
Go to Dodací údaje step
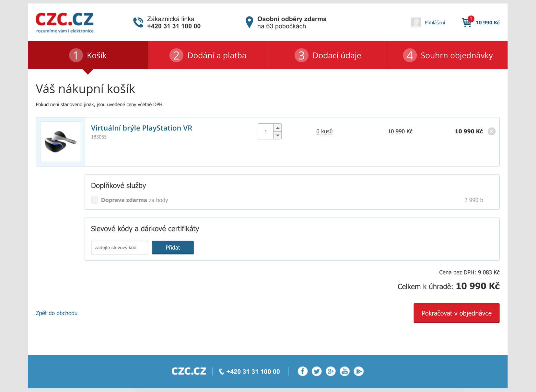pyautogui.click(x=328, y=55)
